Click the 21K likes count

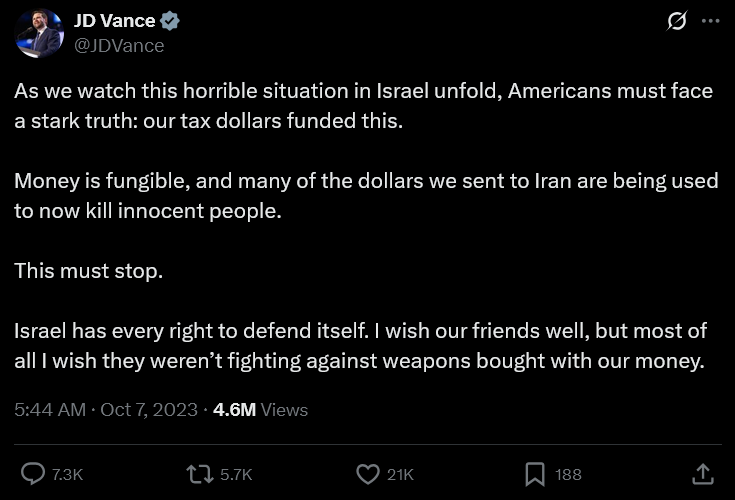coord(400,474)
